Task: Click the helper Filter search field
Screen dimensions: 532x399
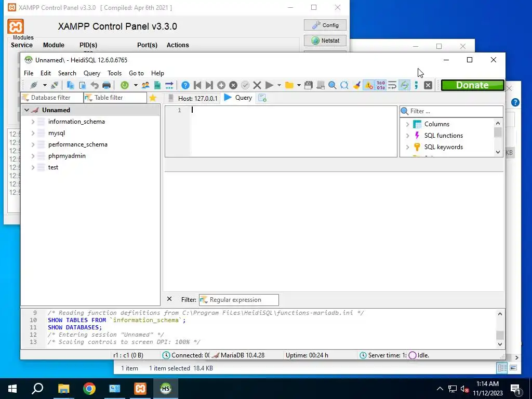Action: tap(451, 111)
